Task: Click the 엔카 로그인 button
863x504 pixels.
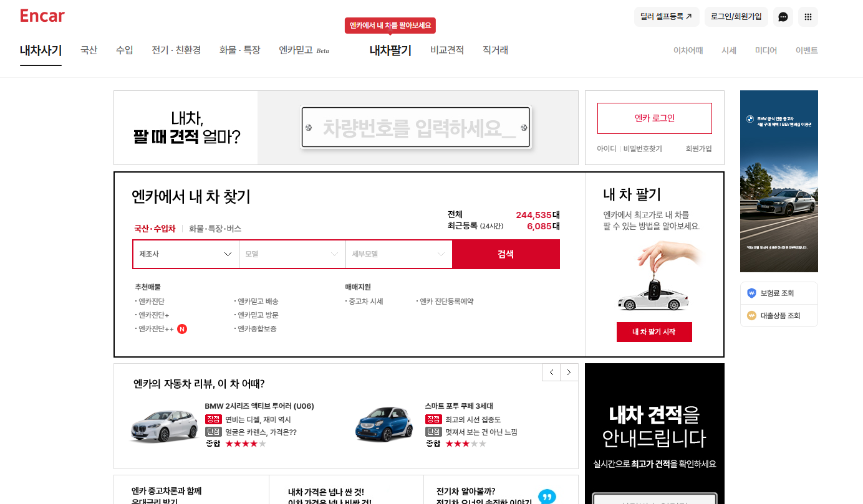Action: tap(655, 118)
